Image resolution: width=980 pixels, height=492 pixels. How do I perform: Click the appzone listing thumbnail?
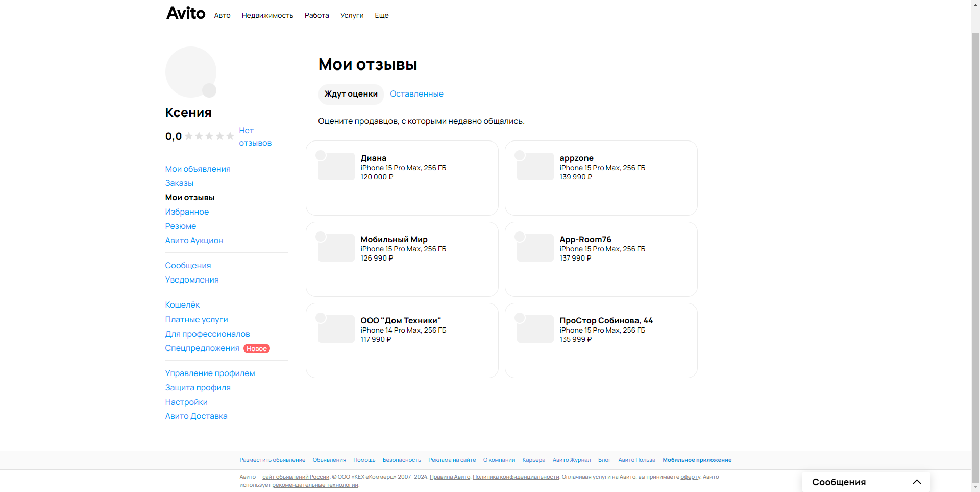535,167
